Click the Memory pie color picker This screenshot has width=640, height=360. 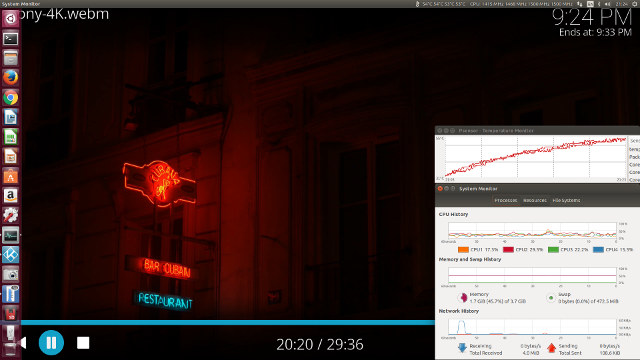(x=463, y=298)
